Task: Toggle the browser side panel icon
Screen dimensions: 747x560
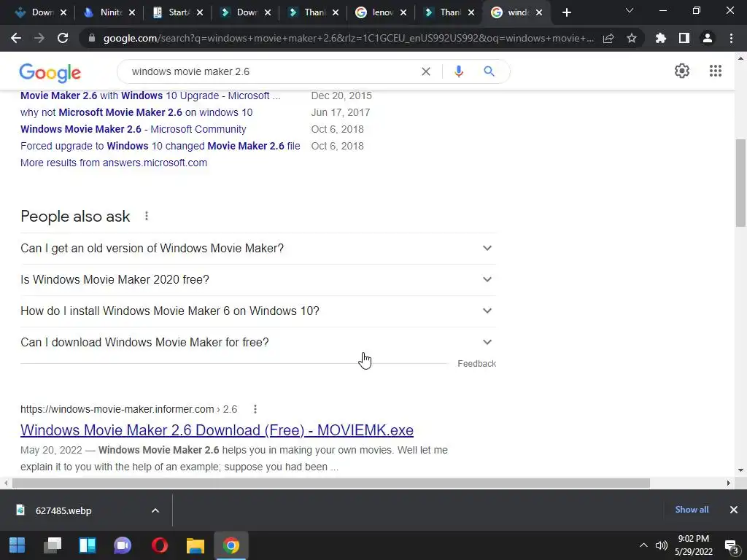Action: tap(684, 38)
